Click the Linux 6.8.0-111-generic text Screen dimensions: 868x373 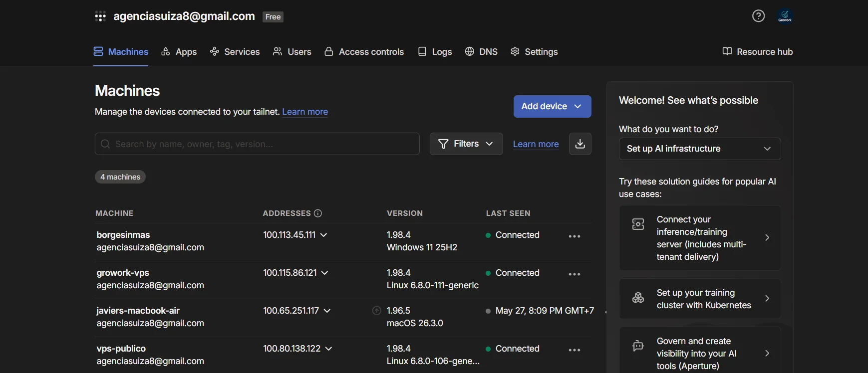click(x=432, y=285)
